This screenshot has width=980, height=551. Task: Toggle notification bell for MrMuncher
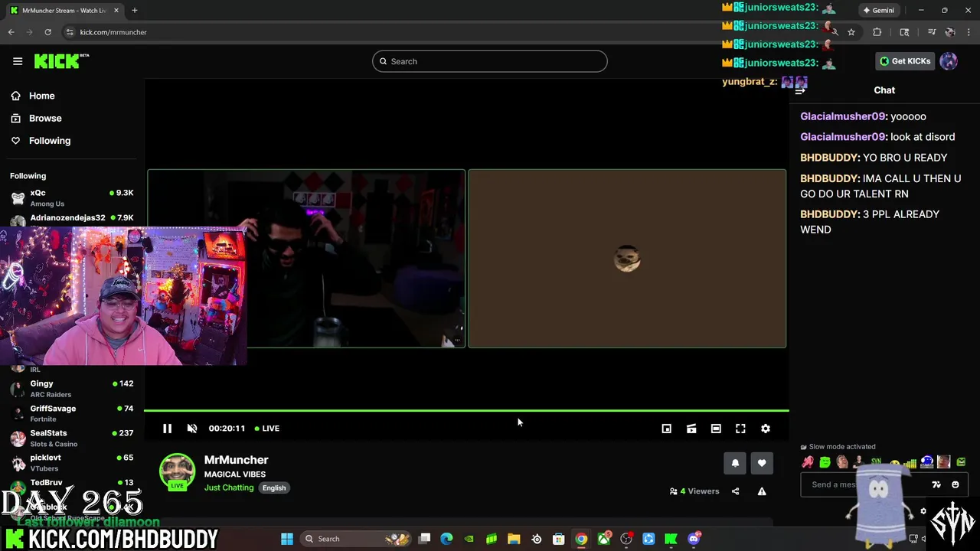coord(735,463)
